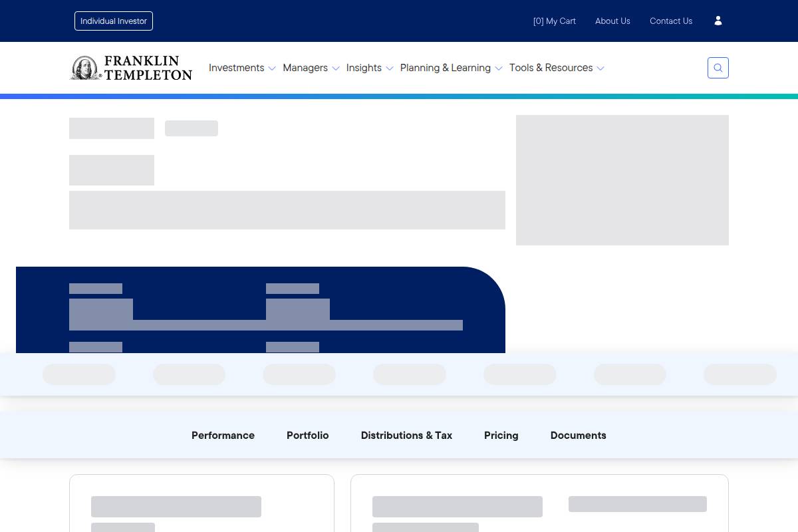Switch to the Portfolio tab
The width and height of the screenshot is (798, 532).
[x=307, y=435]
